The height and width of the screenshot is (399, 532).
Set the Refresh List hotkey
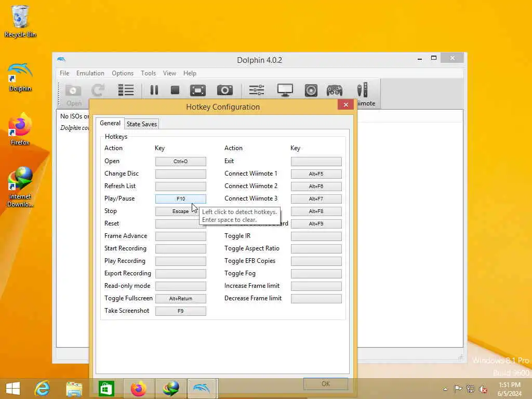click(x=180, y=187)
